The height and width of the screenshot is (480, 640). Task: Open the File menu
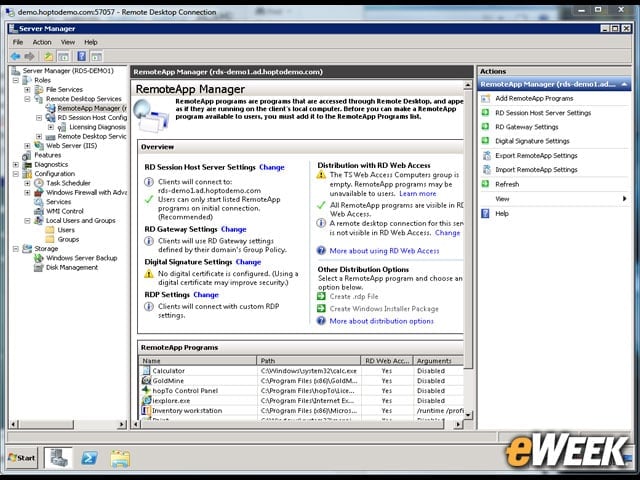pos(18,42)
